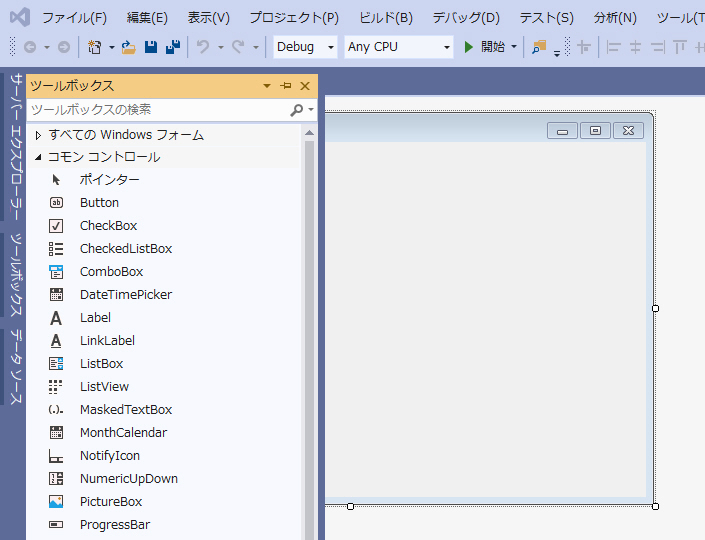Click the Open File folder icon
Image resolution: width=705 pixels, height=540 pixels.
click(129, 47)
